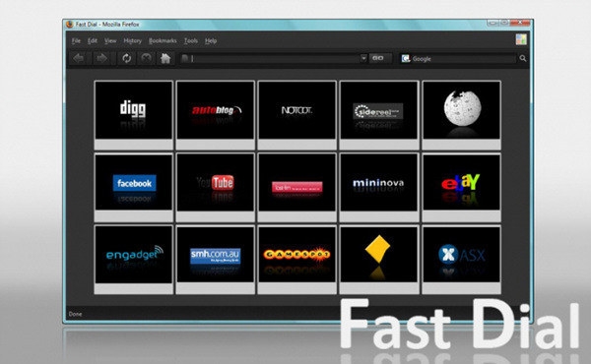Open the View menu
This screenshot has width=591, height=364.
point(110,40)
